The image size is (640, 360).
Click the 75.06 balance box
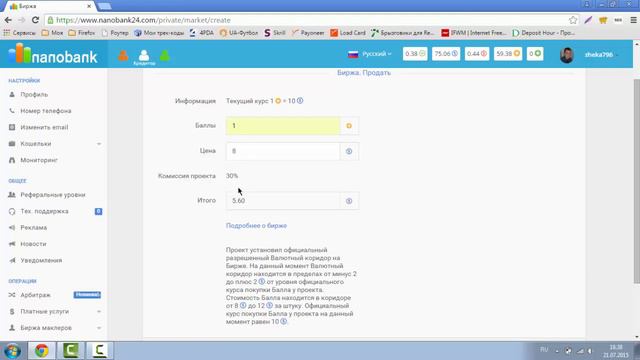coord(445,53)
